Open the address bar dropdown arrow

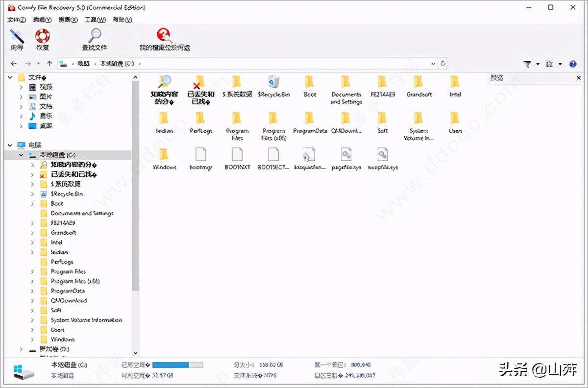[433, 63]
